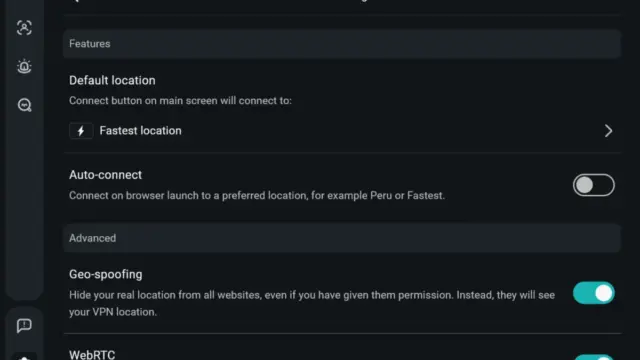This screenshot has height=360, width=640.
Task: Click the Default location heading
Action: [112, 80]
